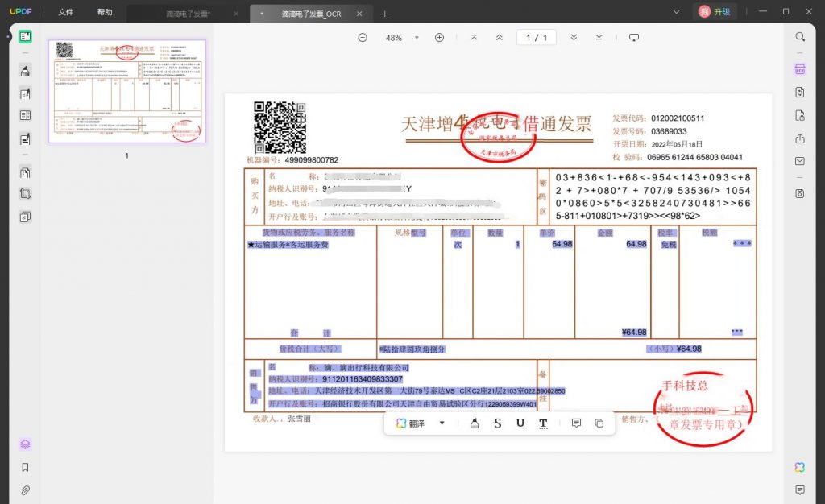Image resolution: width=825 pixels, height=504 pixels.
Task: Start slideshow presentation mode icon
Action: (634, 37)
